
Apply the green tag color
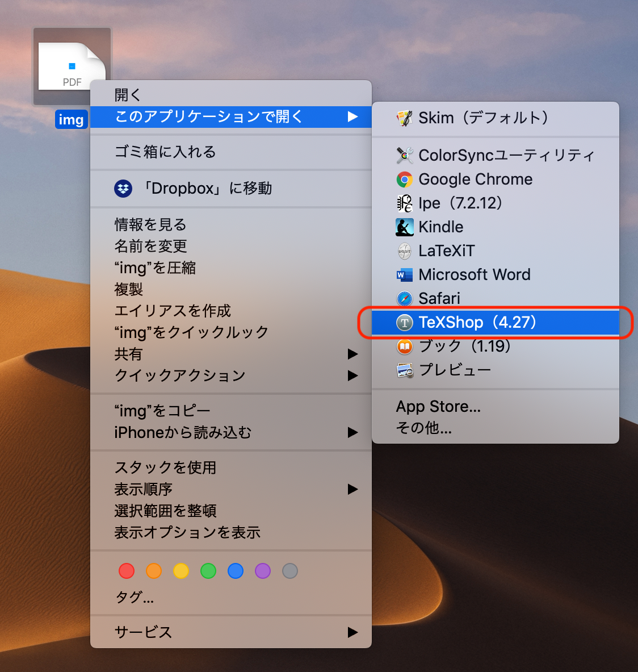pyautogui.click(x=208, y=571)
